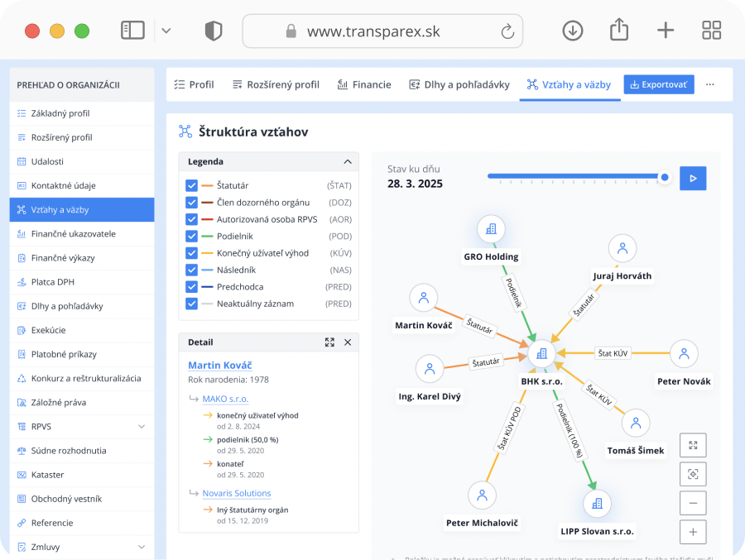745x560 pixels.
Task: Select the Juraj Horváth person node
Action: click(x=622, y=248)
